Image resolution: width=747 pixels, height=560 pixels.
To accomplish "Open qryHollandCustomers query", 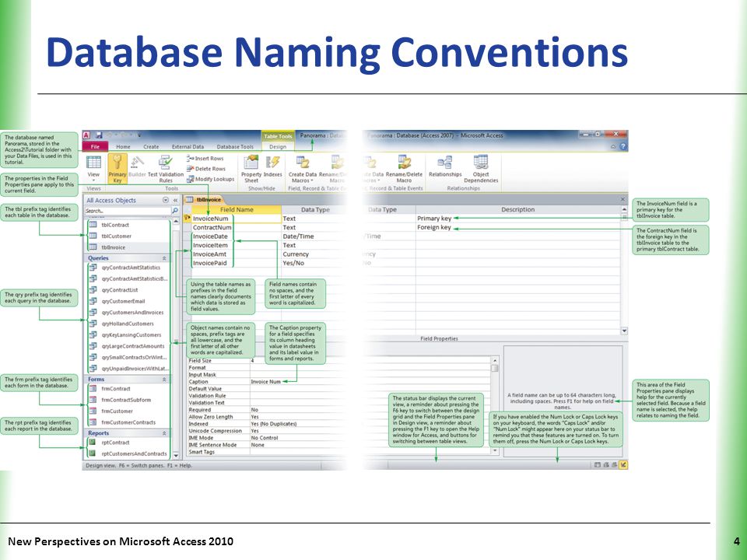I will coord(127,324).
